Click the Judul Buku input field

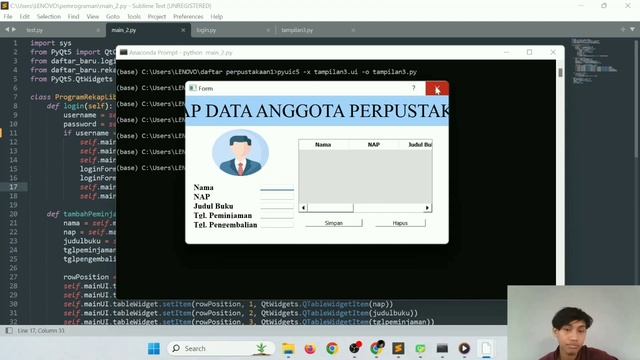point(277,206)
